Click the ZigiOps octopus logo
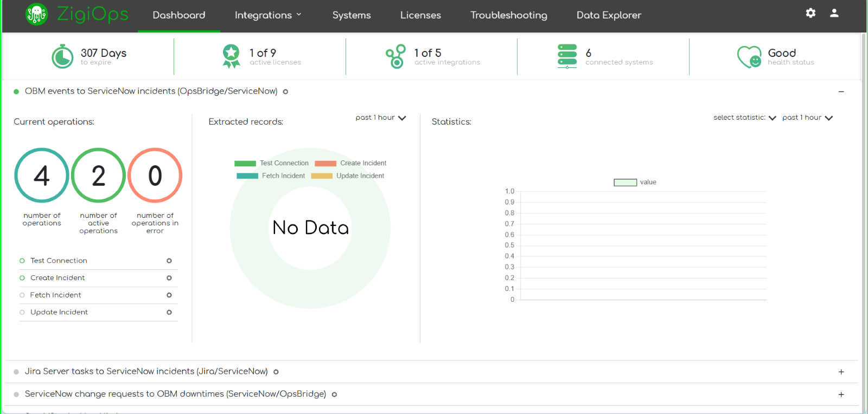Screen dimensions: 868x414 (37, 14)
